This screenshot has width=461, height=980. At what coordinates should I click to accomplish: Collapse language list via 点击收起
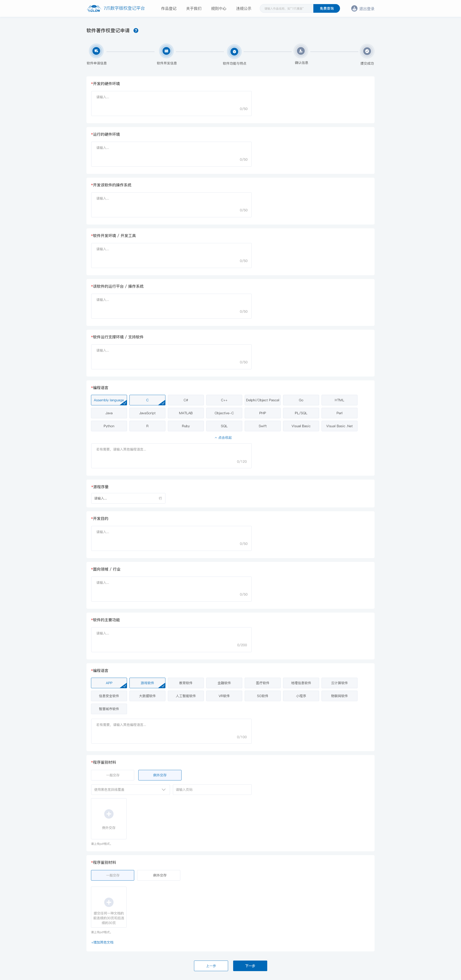coord(223,438)
